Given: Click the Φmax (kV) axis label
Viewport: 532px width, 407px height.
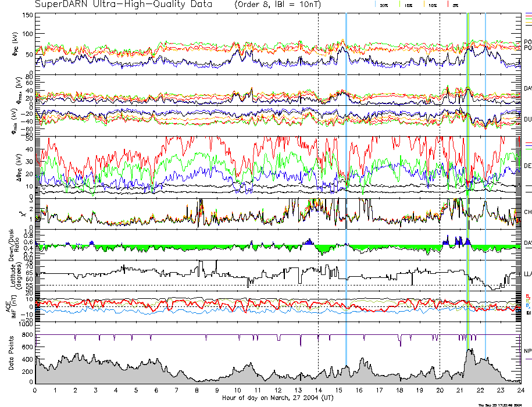Looking at the screenshot, I should (x=19, y=90).
